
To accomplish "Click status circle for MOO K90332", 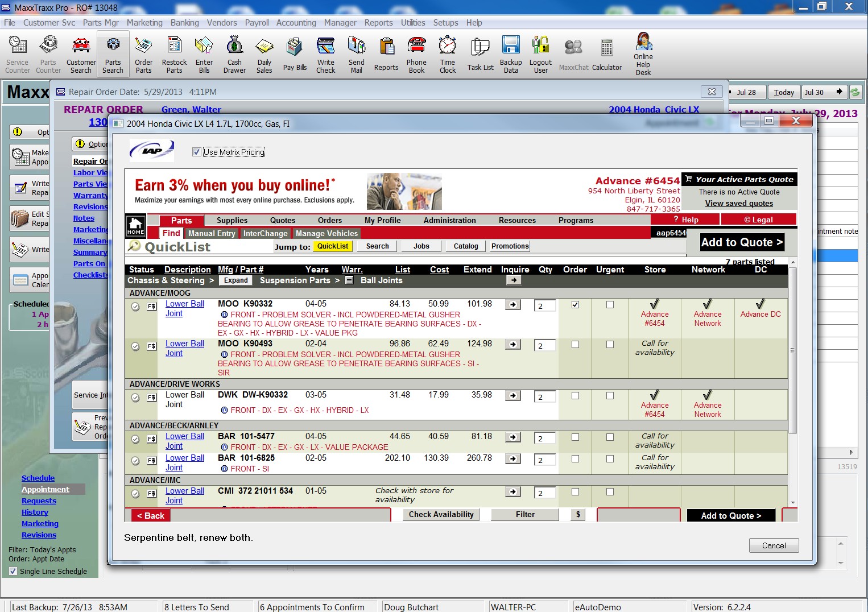I will tap(135, 307).
